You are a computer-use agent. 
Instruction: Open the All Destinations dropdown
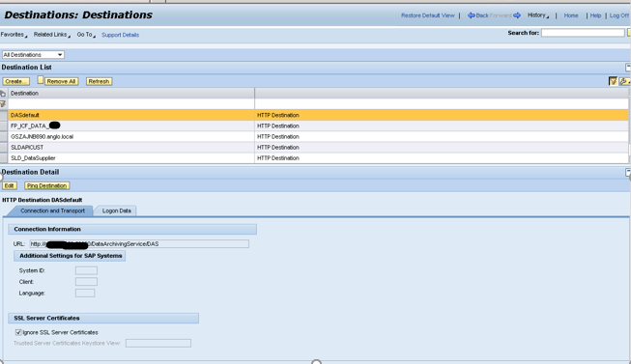point(33,55)
